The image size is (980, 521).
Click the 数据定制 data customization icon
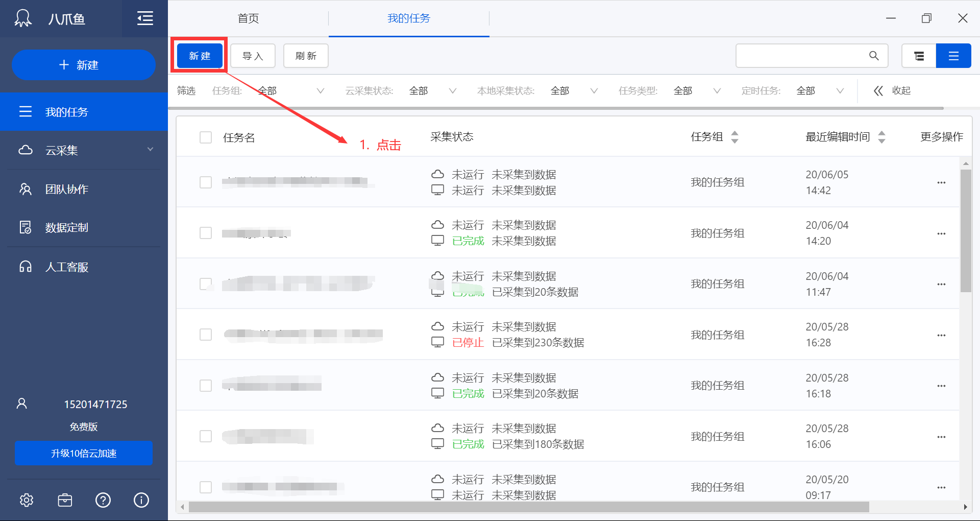click(26, 228)
